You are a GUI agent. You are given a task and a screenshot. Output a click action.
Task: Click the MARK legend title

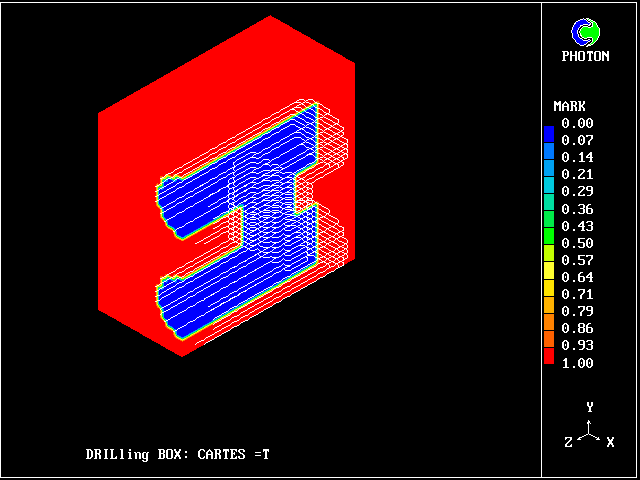coord(569,106)
